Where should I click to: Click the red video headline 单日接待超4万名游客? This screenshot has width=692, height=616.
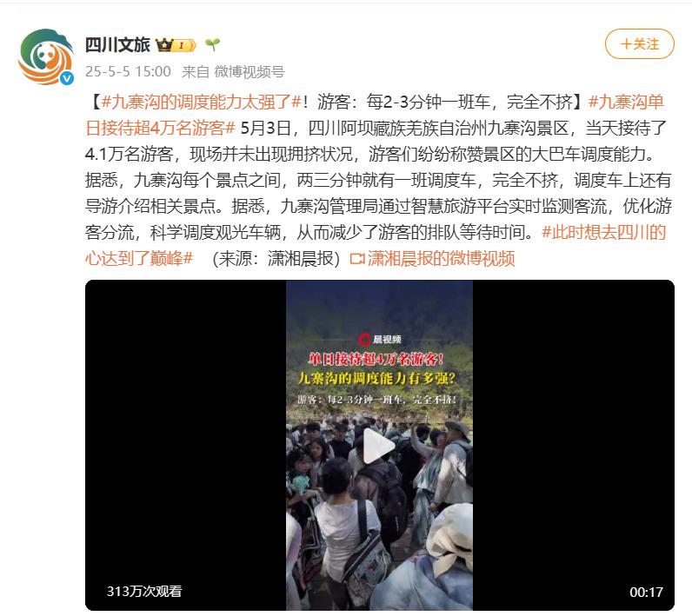tap(376, 360)
